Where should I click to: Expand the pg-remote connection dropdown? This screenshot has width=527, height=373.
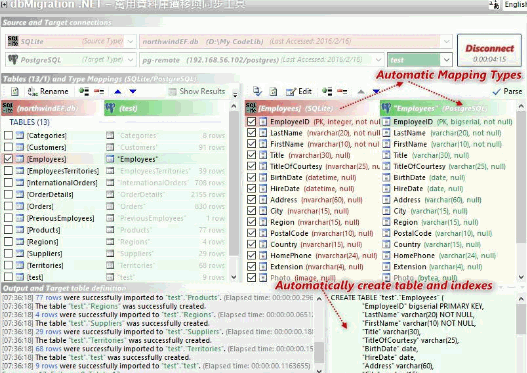tap(378, 59)
